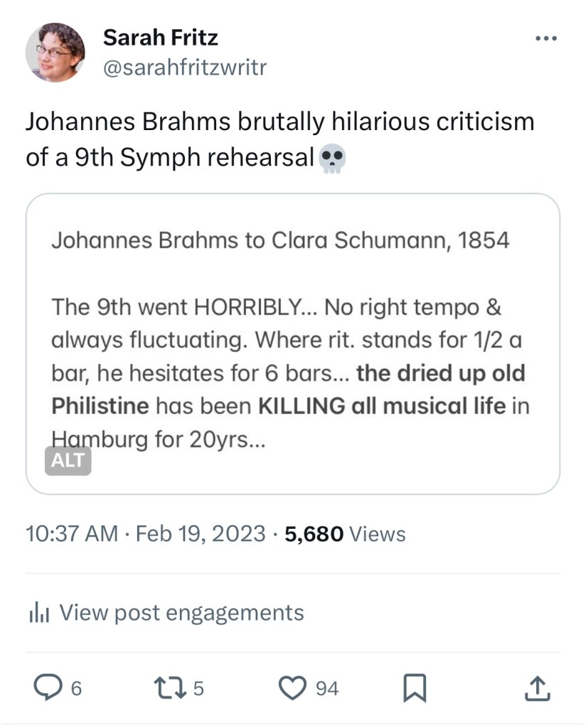The height and width of the screenshot is (728, 586).
Task: Open Sarah Fritz's profile picture
Action: pyautogui.click(x=55, y=52)
